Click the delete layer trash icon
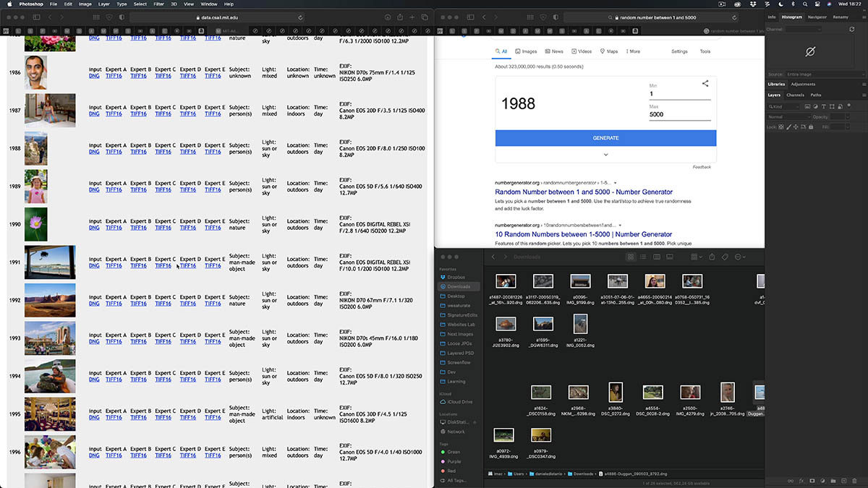This screenshot has width=868, height=488. tap(854, 481)
